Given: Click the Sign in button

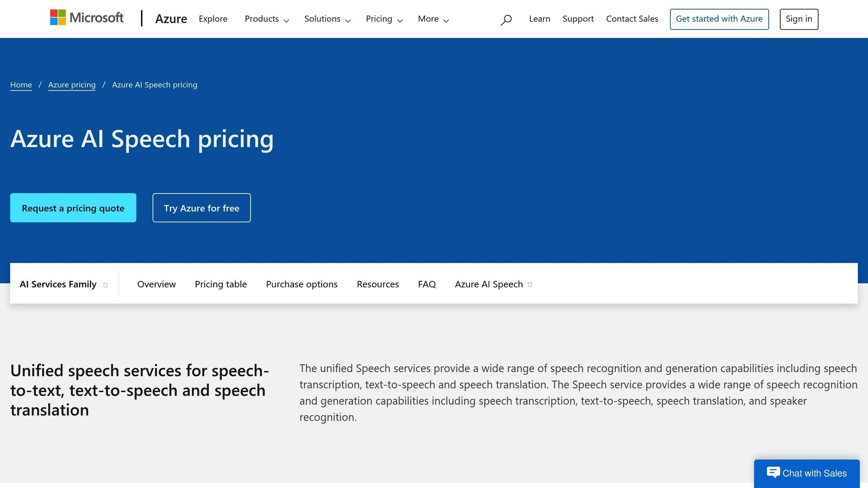Looking at the screenshot, I should pos(799,19).
